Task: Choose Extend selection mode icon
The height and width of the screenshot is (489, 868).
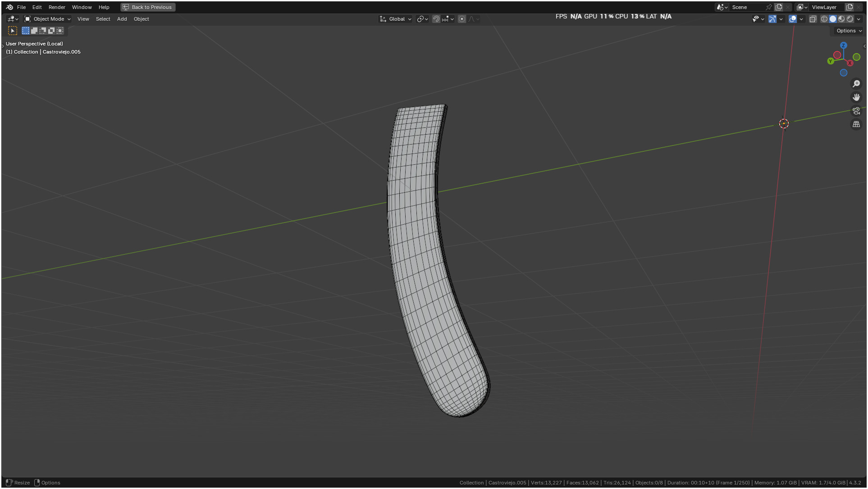Action: 34,31
